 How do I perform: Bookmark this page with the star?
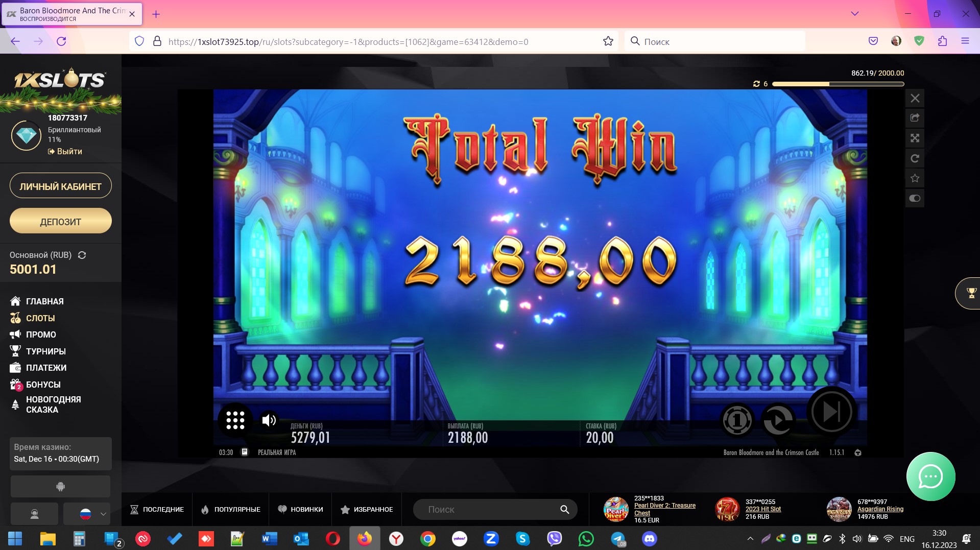[x=608, y=41]
